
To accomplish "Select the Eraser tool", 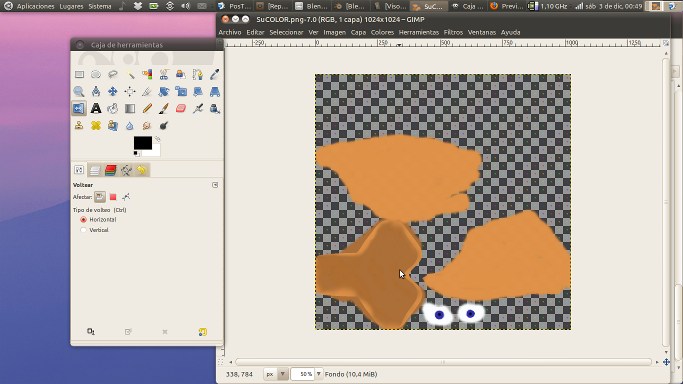I will tap(181, 108).
